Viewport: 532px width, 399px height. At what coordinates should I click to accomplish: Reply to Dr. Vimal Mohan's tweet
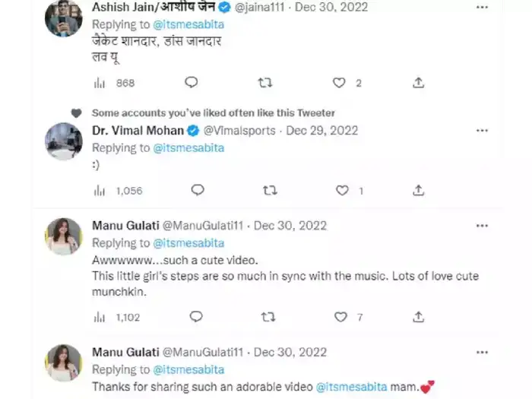[x=197, y=190]
